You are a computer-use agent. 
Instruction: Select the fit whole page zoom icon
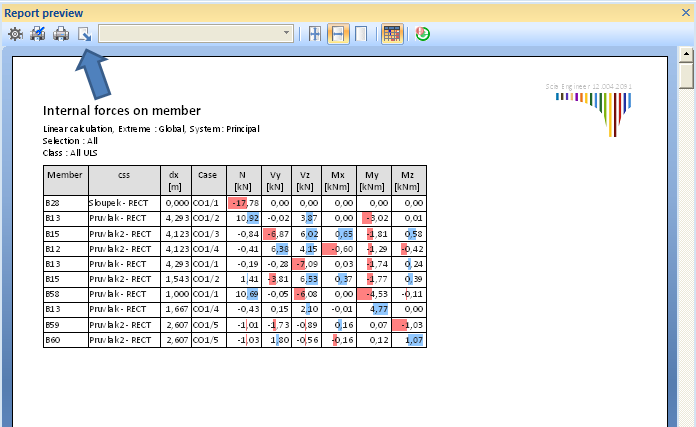[315, 34]
